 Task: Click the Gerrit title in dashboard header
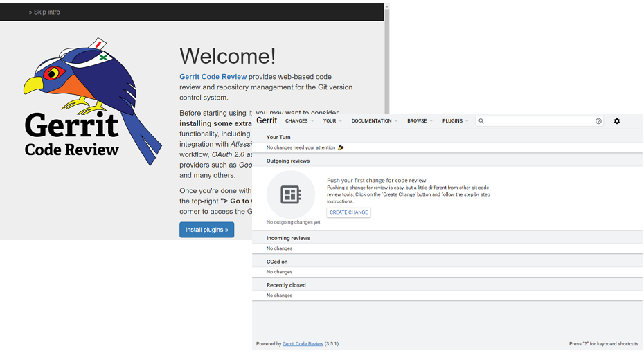point(267,120)
